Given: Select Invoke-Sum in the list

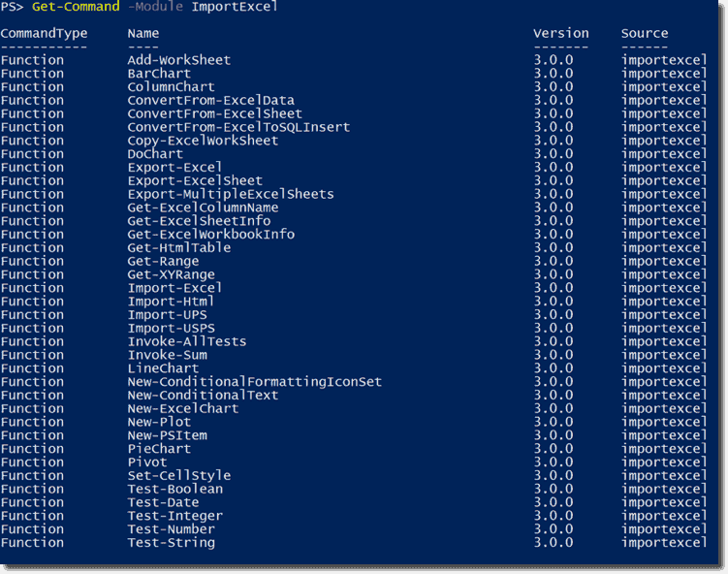Looking at the screenshot, I should (167, 355).
